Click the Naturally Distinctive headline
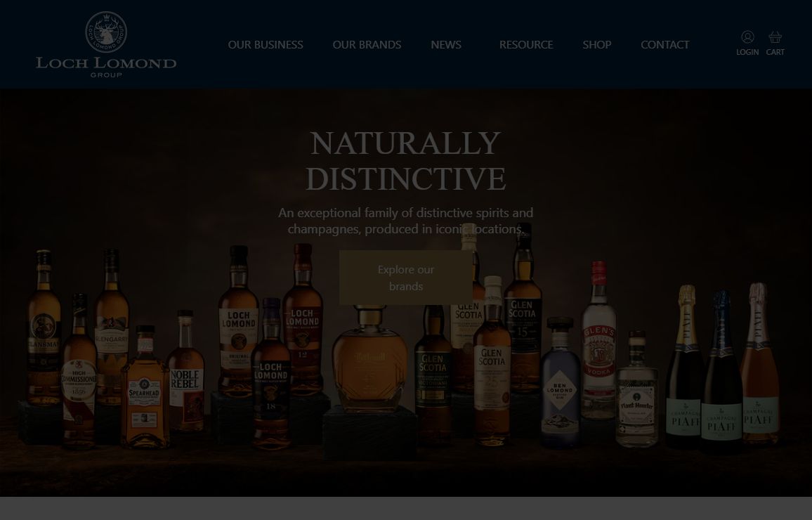 (x=405, y=160)
